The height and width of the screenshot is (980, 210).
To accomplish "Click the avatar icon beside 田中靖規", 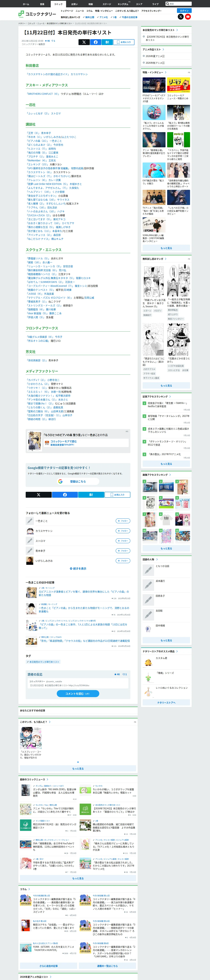I will click(x=148, y=629).
